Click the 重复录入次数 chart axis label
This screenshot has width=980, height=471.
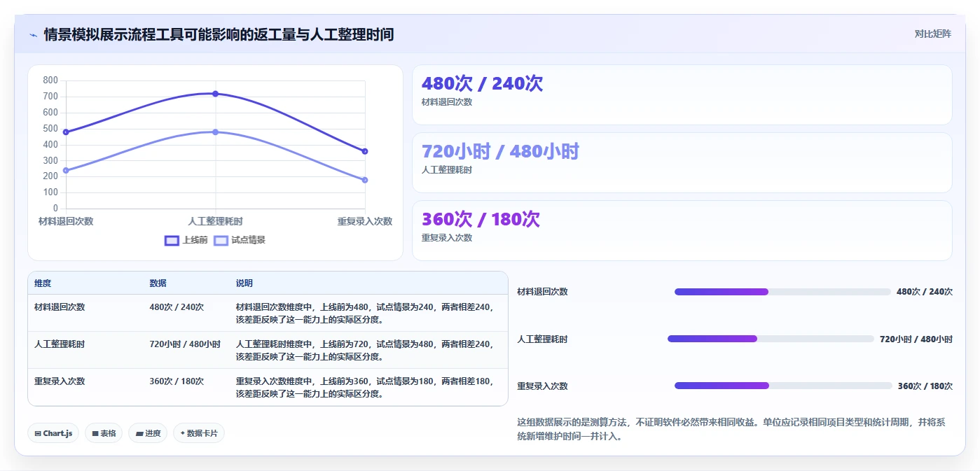[x=365, y=221]
